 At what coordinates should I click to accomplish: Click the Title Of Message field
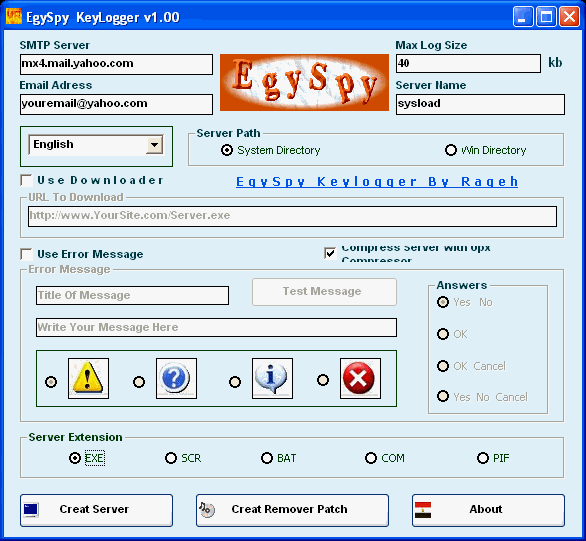[x=132, y=296]
